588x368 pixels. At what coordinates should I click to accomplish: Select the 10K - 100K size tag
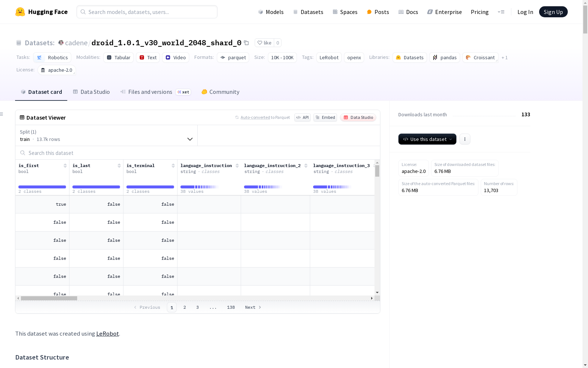click(282, 57)
